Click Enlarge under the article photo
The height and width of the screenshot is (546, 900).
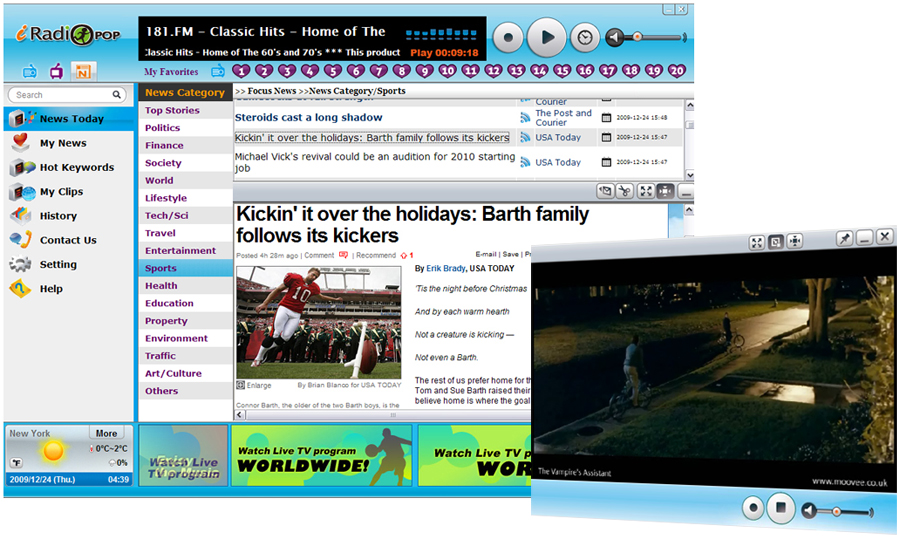254,385
